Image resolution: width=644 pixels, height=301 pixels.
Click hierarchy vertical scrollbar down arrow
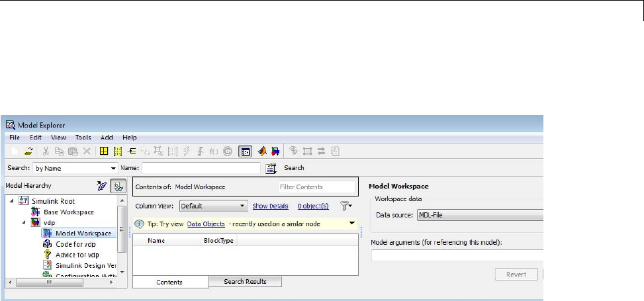pos(122,273)
